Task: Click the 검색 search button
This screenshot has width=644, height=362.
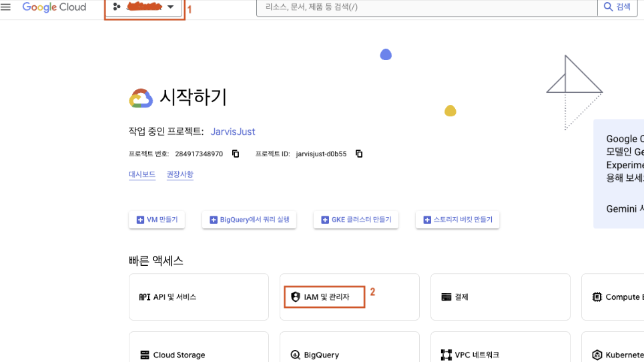Action: tap(617, 7)
